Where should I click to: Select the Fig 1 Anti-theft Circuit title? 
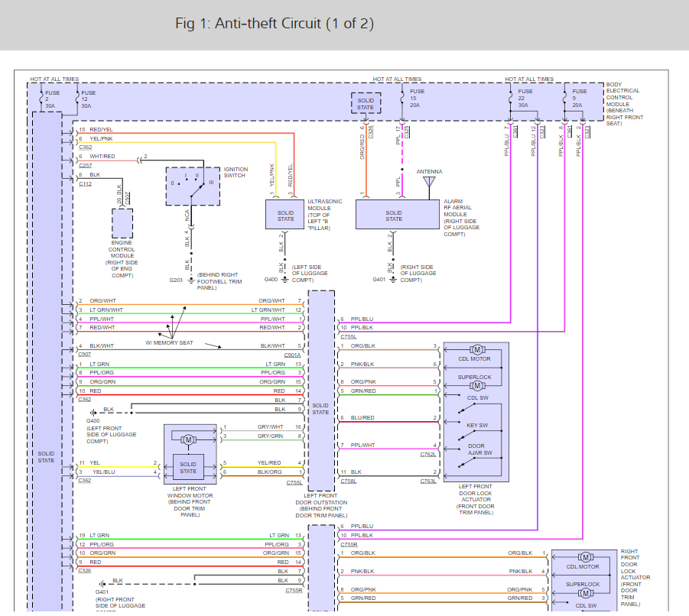274,23
